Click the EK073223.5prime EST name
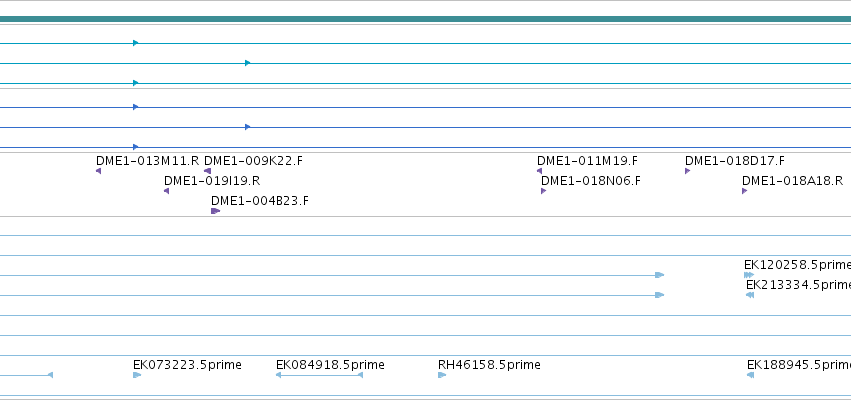Screen dimensions: 851x400 click(187, 365)
